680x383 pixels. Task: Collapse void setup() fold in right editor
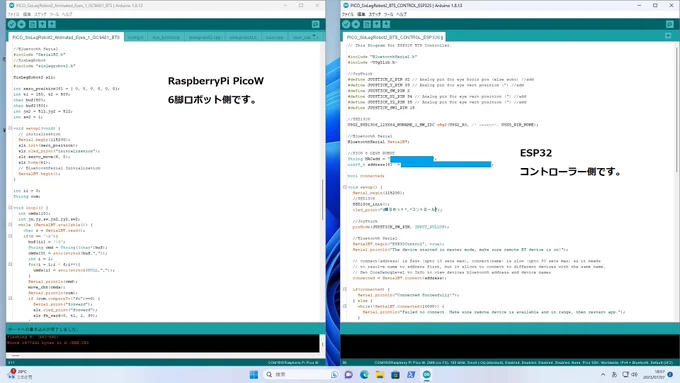(345, 187)
